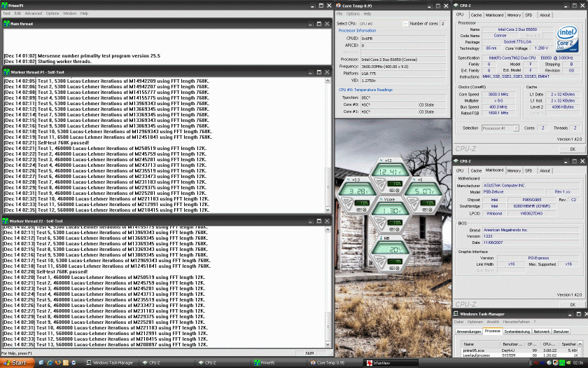Click the +12V probe settings round icon
588x368 pixels.
pyautogui.click(x=398, y=191)
